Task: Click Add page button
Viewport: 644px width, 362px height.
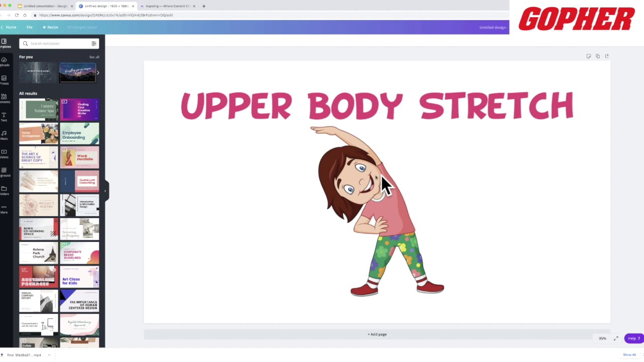Action: (x=377, y=334)
